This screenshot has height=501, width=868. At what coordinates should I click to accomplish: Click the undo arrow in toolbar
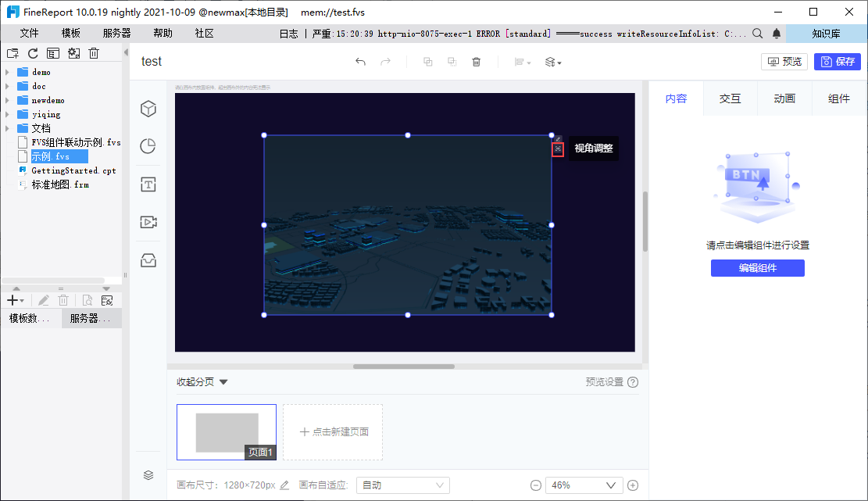point(360,62)
